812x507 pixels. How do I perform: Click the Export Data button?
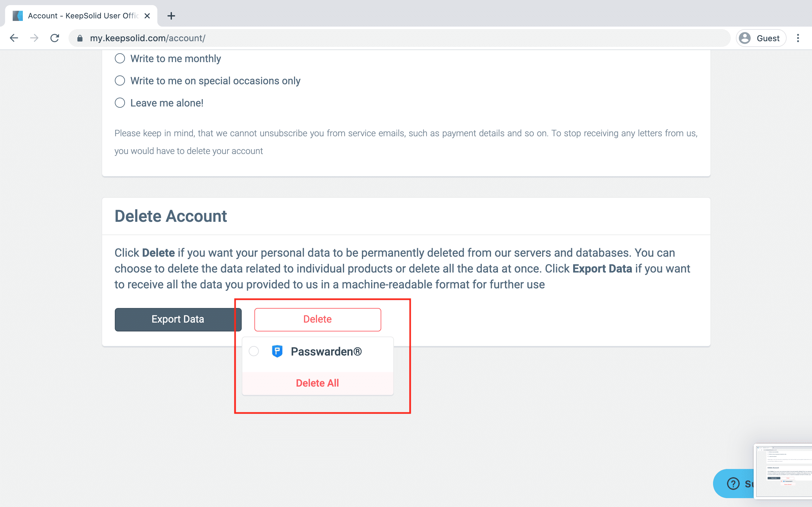coord(178,319)
